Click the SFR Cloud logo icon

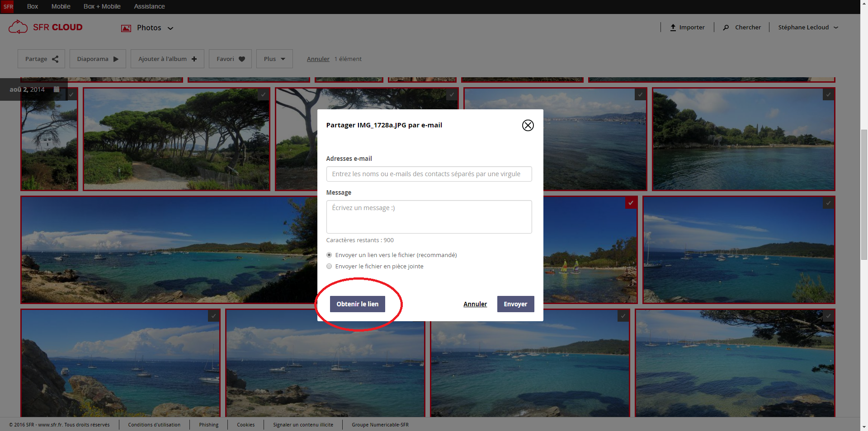18,27
